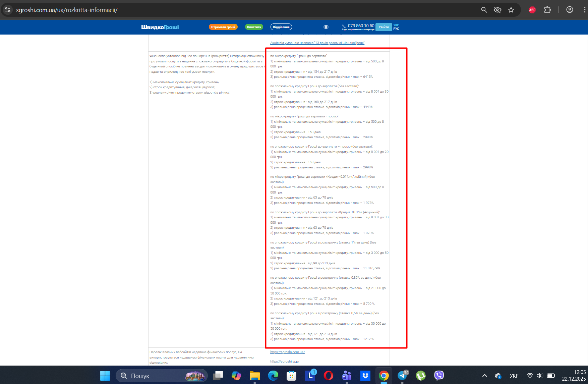Image resolution: width=588 pixels, height=384 pixels.
Task: Open the ABP ad blocker extension
Action: 532,10
